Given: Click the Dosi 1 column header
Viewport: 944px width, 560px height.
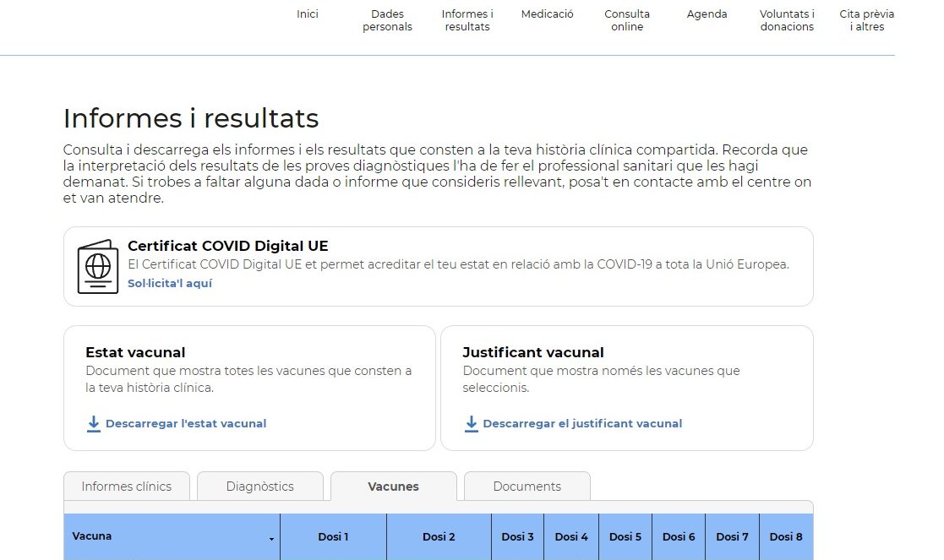Looking at the screenshot, I should point(333,536).
